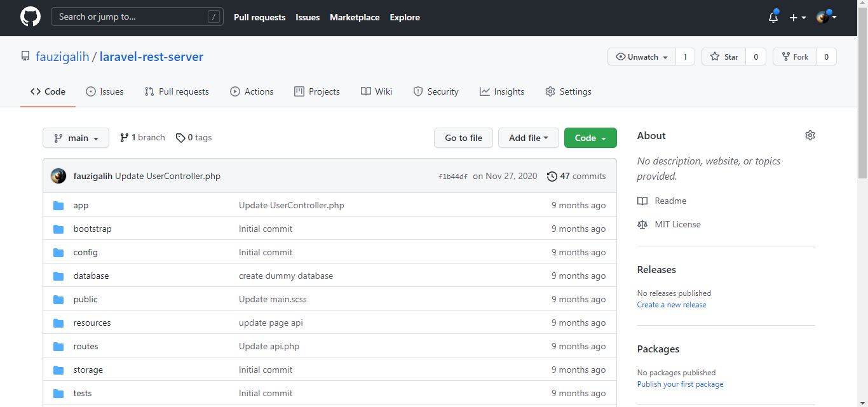
Task: Switch to the Code tab
Action: pos(48,91)
